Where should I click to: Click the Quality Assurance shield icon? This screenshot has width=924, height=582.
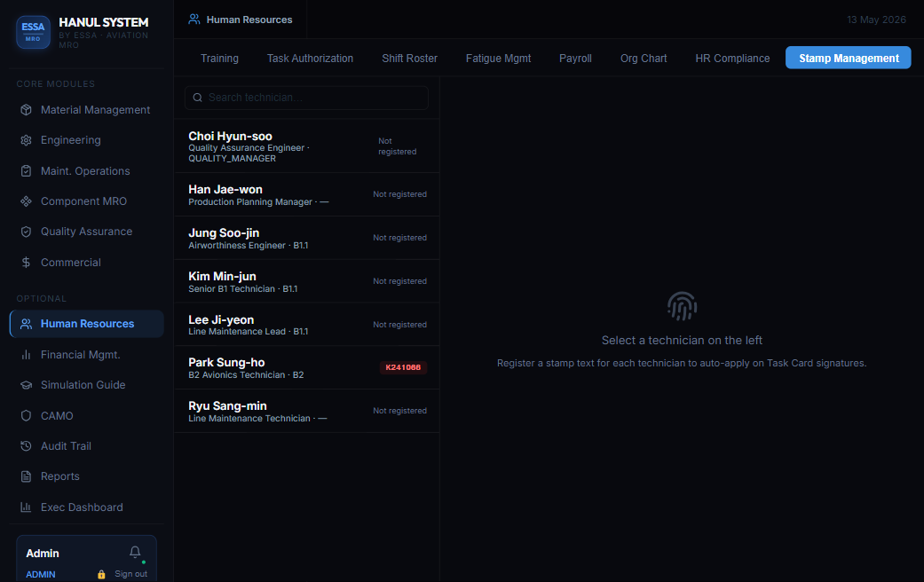click(26, 232)
